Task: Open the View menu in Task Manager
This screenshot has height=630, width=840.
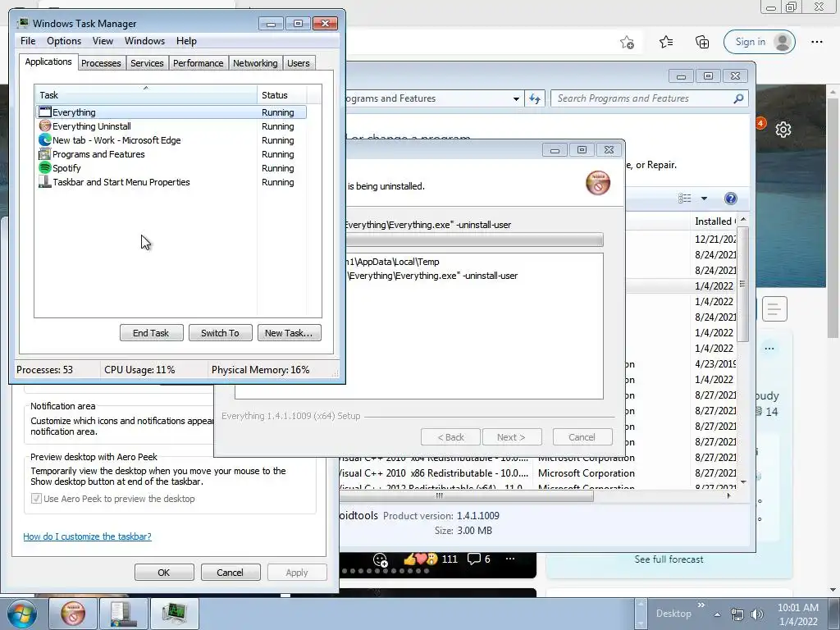Action: (103, 41)
